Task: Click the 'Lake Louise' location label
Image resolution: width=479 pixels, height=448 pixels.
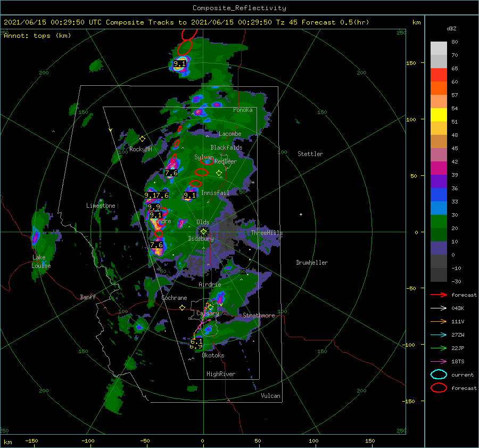Action: point(41,262)
